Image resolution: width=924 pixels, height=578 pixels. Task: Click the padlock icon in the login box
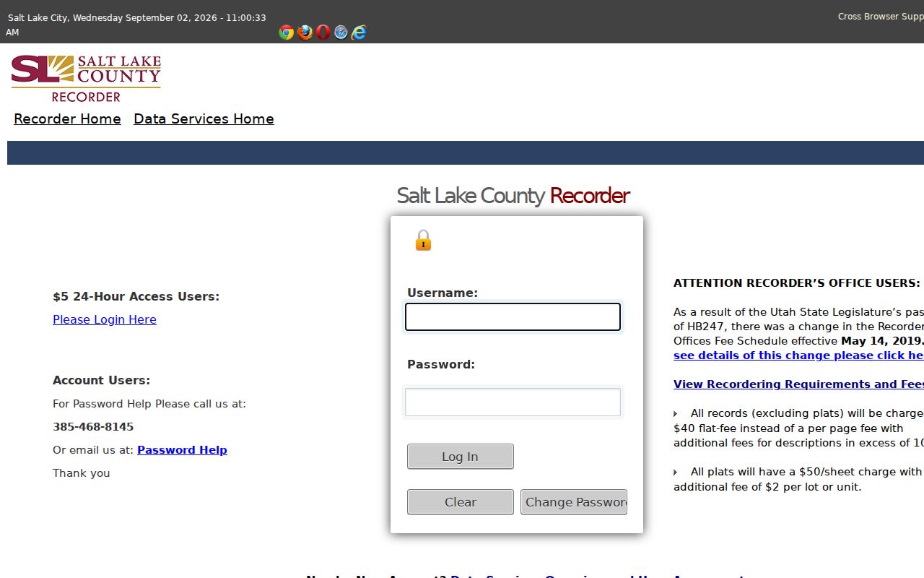[x=423, y=241]
